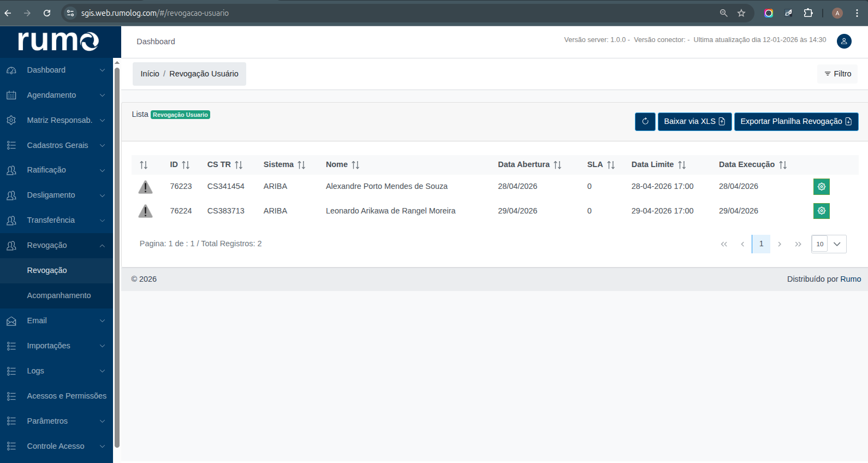Sort by the Sistema column arrows
The image size is (868, 463).
click(301, 165)
